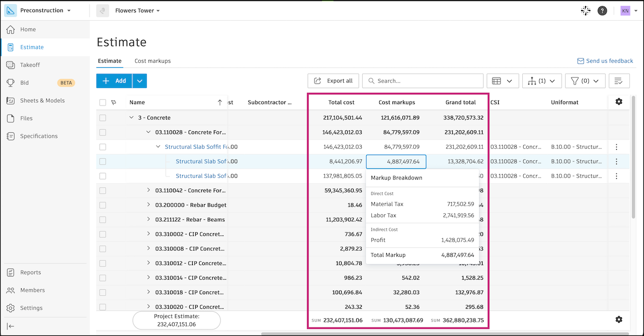Image resolution: width=644 pixels, height=336 pixels.
Task: Switch to the Cost markups tab
Action: [x=152, y=61]
